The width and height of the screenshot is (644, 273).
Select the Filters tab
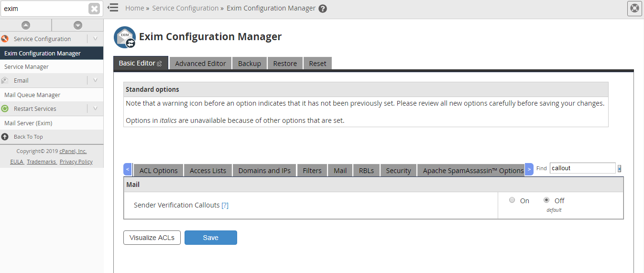coord(312,171)
